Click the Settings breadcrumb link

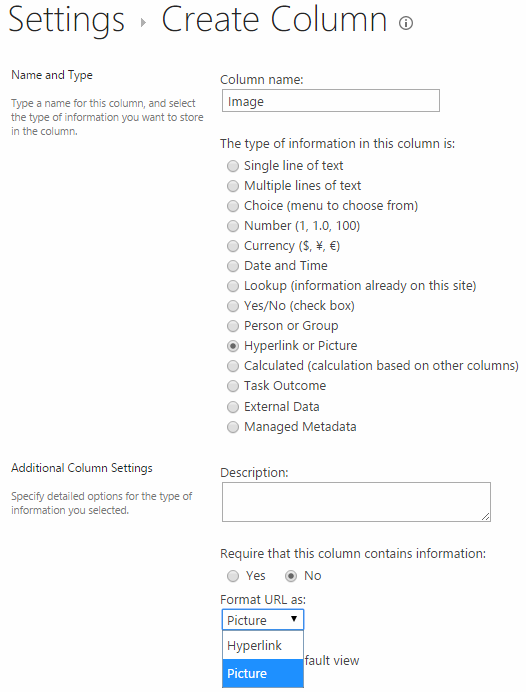[x=67, y=20]
